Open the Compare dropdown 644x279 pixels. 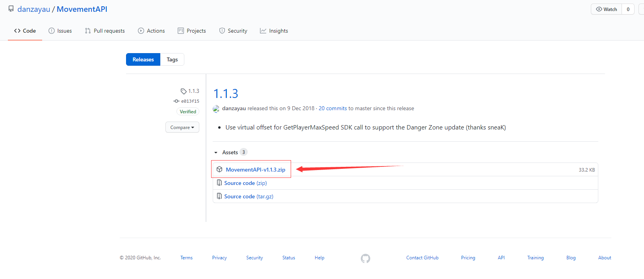pyautogui.click(x=182, y=127)
